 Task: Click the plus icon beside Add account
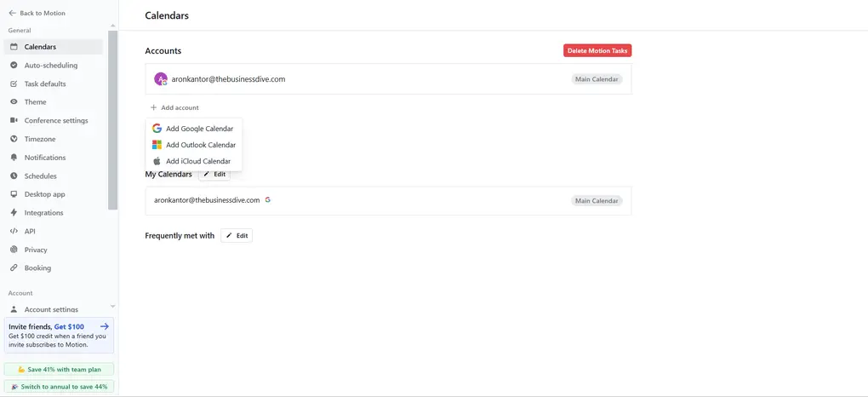(x=153, y=107)
